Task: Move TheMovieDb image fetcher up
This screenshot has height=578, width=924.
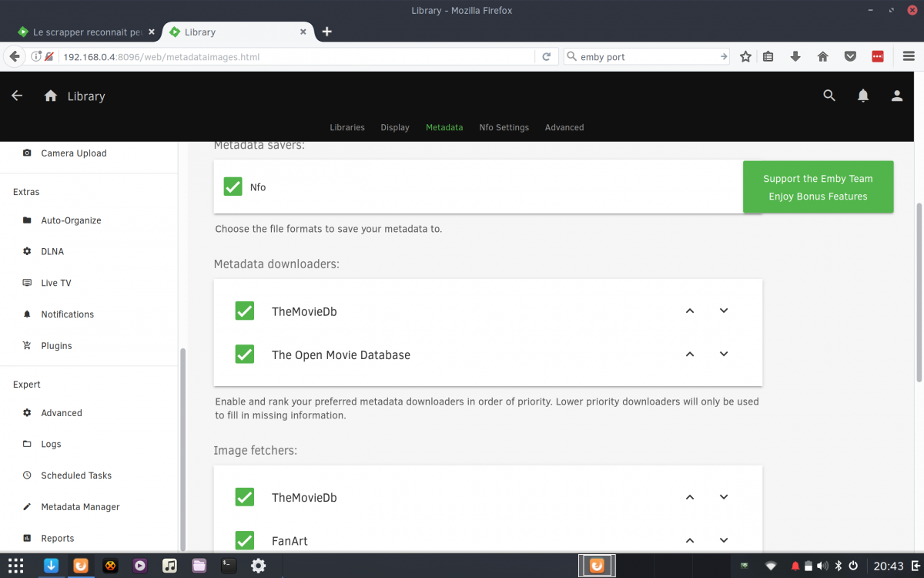Action: (x=690, y=497)
